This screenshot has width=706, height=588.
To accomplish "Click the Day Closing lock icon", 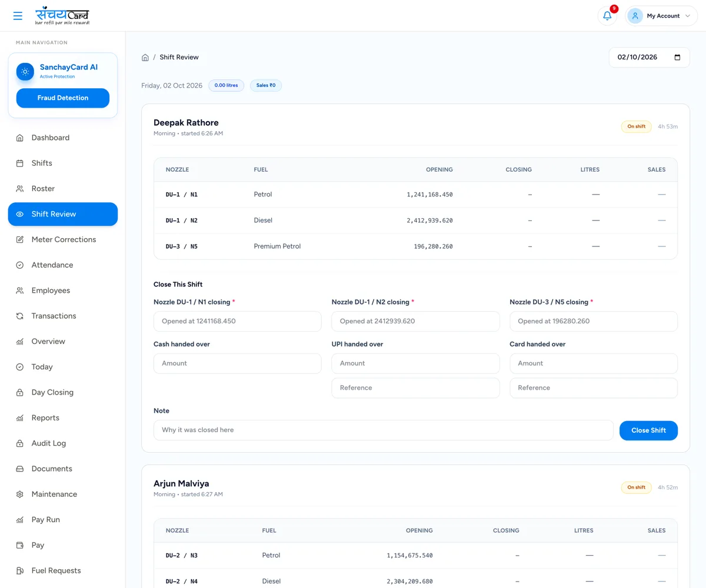I will [20, 392].
